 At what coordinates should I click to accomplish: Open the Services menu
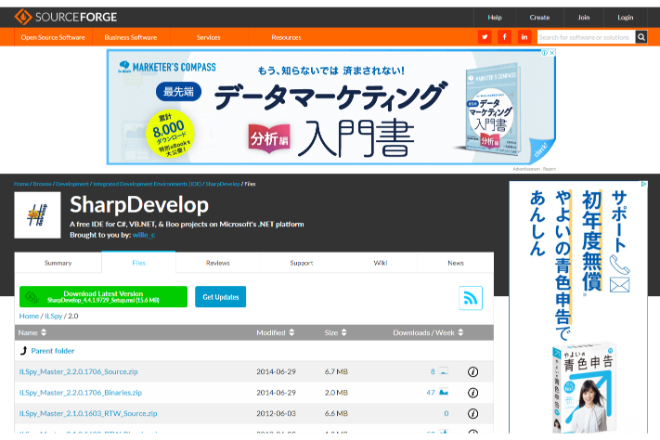pyautogui.click(x=208, y=37)
